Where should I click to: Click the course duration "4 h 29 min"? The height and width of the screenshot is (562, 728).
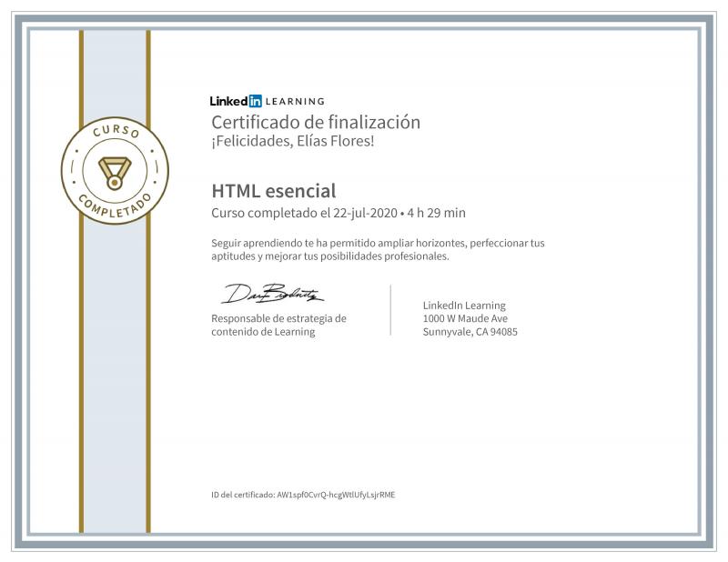[436, 213]
